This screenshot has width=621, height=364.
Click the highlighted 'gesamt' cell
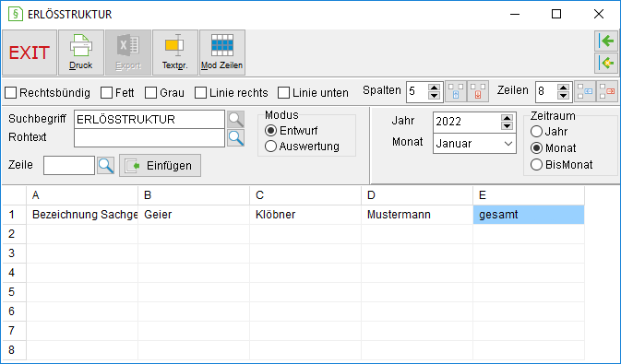click(x=529, y=215)
